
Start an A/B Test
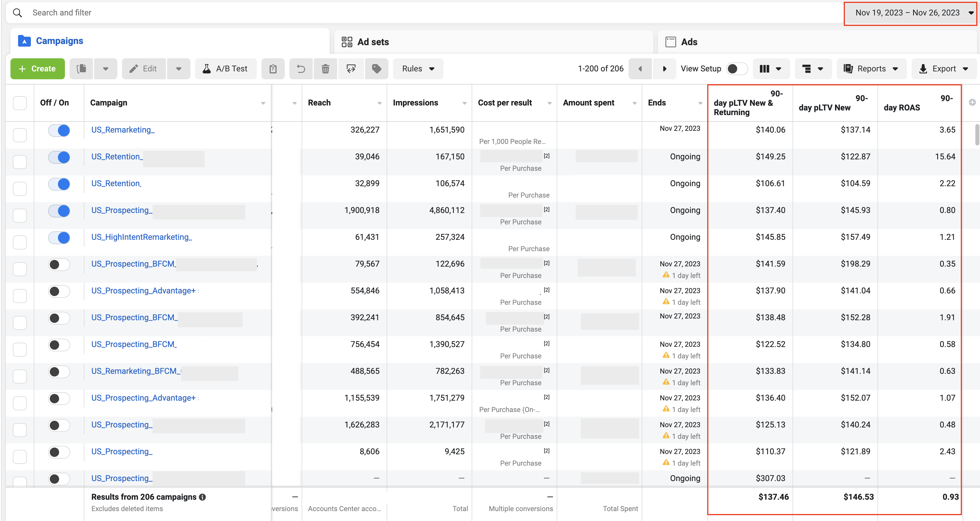(226, 68)
